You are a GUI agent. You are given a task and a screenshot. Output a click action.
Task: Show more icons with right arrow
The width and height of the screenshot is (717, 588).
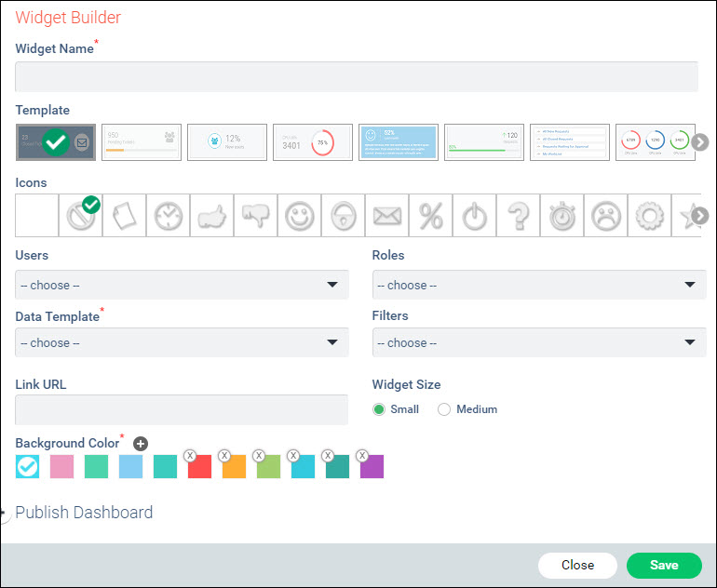tap(700, 216)
